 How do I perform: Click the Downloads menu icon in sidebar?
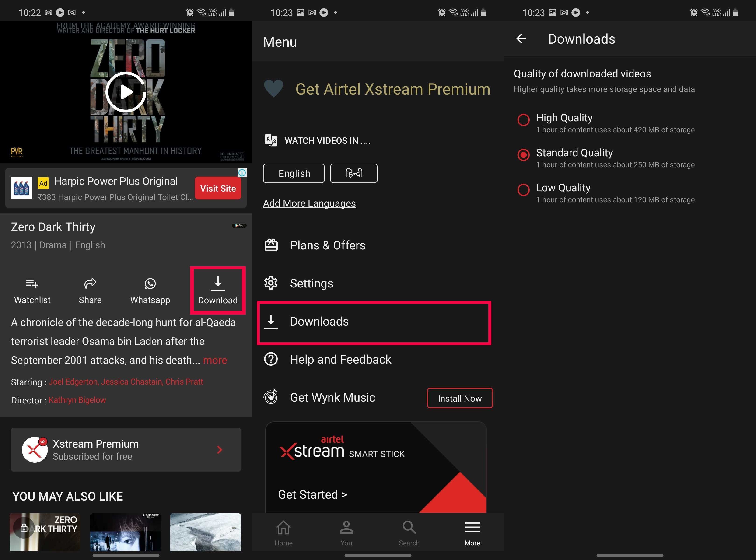pos(272,321)
